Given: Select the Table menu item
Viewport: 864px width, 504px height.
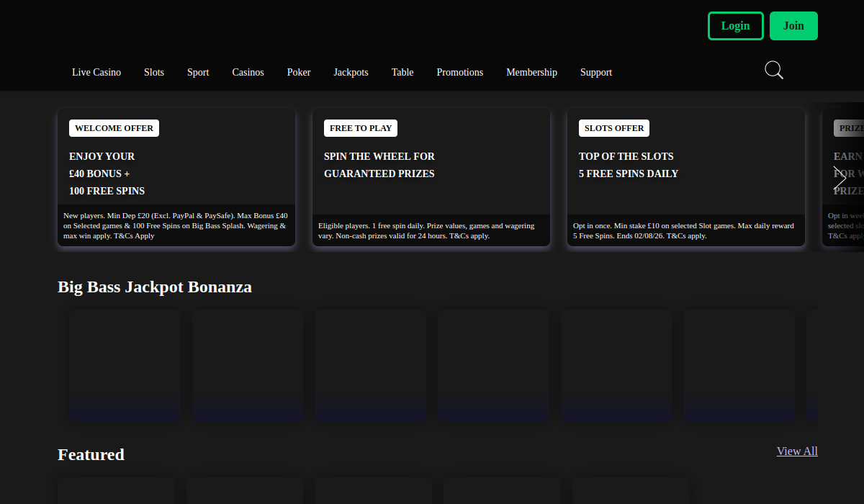Looking at the screenshot, I should 402,72.
